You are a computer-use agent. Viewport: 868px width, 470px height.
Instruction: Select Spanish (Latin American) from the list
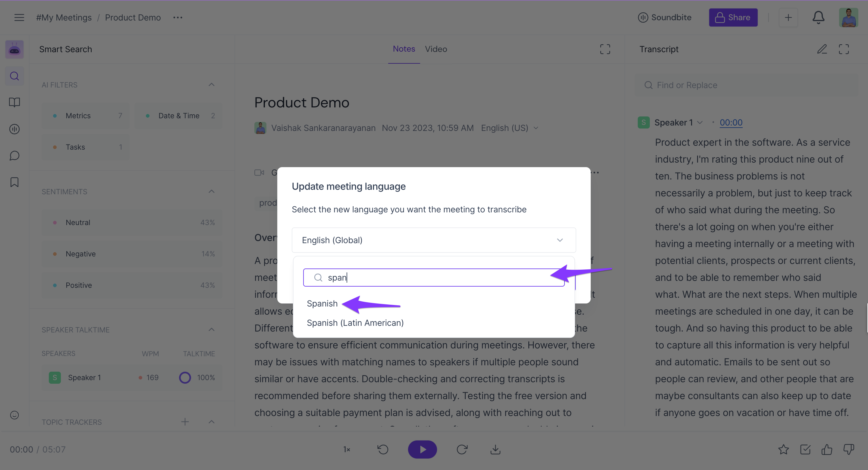coord(355,323)
